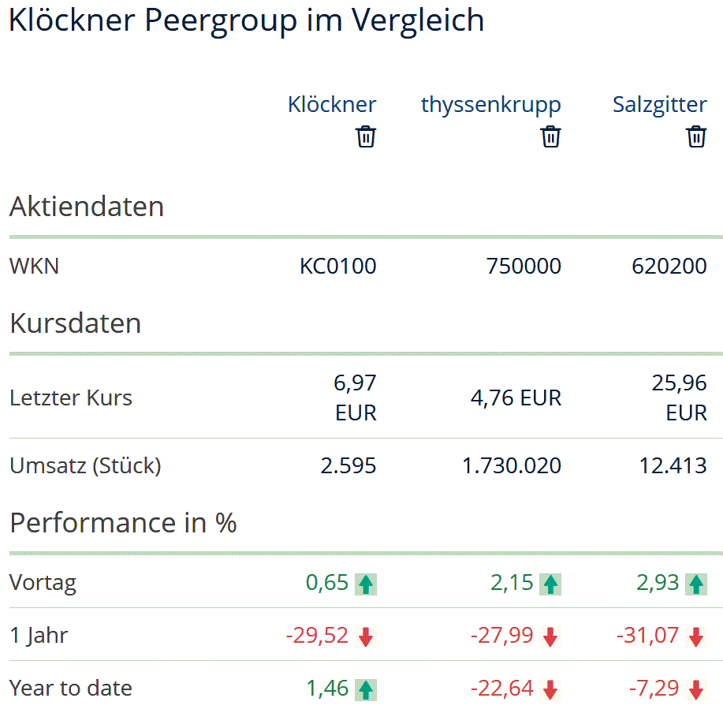Delete Klöckner from the comparison
723x728 pixels.
point(366,136)
